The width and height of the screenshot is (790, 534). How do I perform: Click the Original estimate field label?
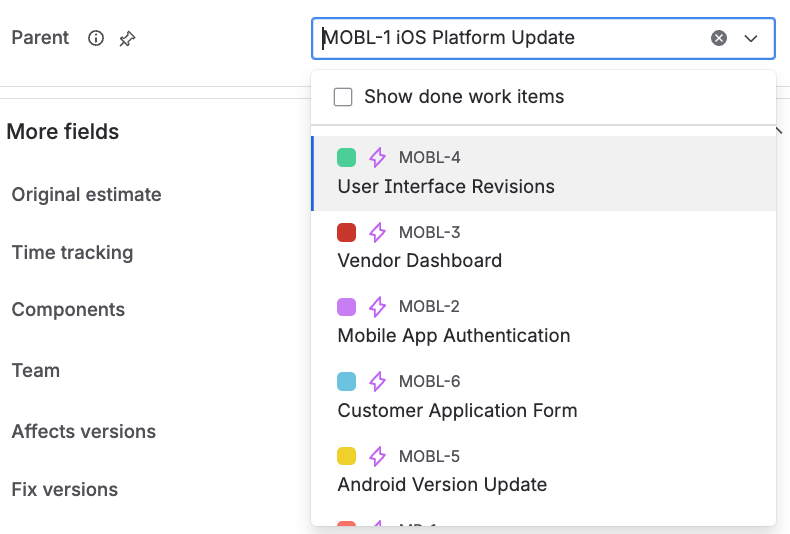point(86,194)
